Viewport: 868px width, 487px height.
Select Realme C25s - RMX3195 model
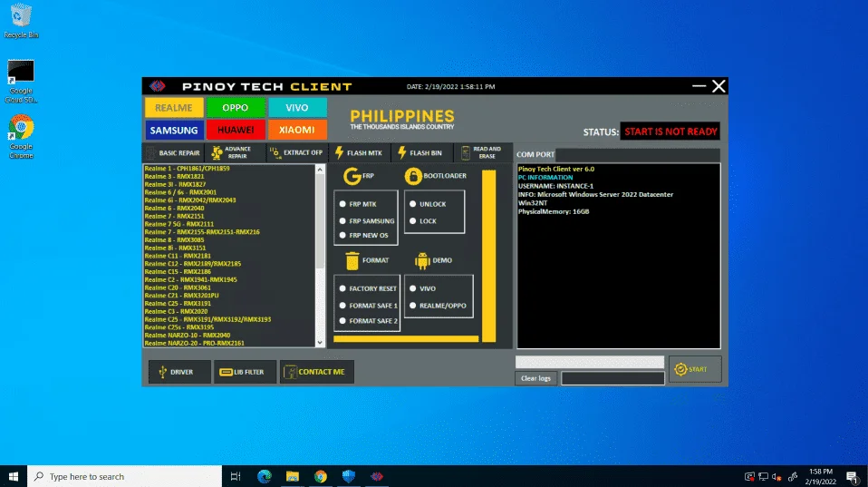[178, 327]
